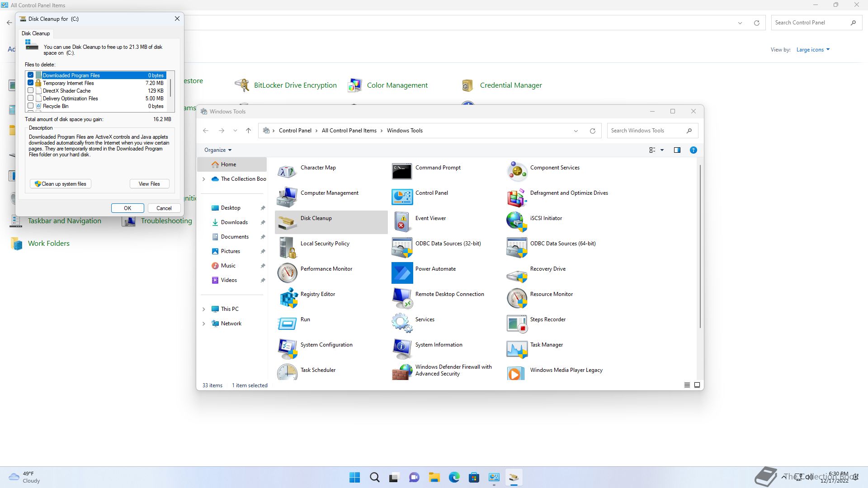Open Task Scheduler clock icon
868x488 pixels.
tap(288, 372)
